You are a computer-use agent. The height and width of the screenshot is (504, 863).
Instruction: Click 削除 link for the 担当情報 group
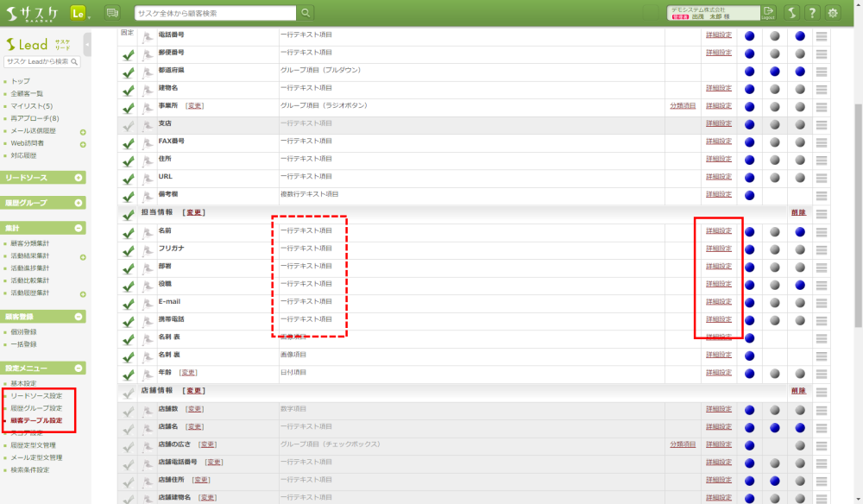(797, 212)
